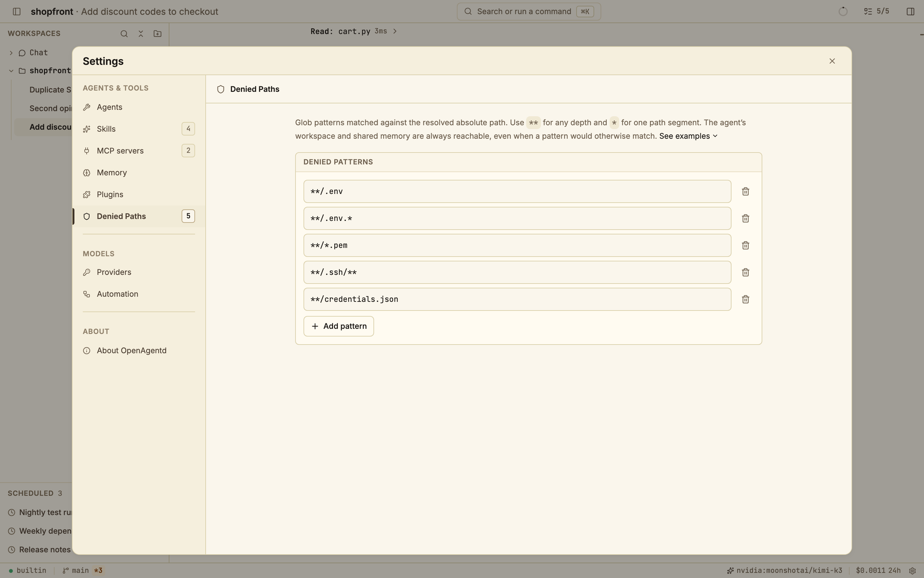
Task: Click the main git branch indicator
Action: (82, 571)
